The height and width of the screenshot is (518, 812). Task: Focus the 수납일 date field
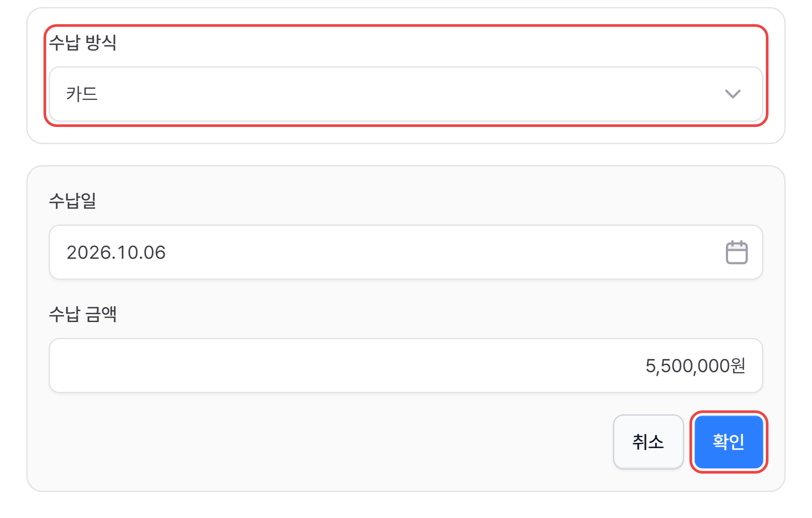click(x=406, y=252)
